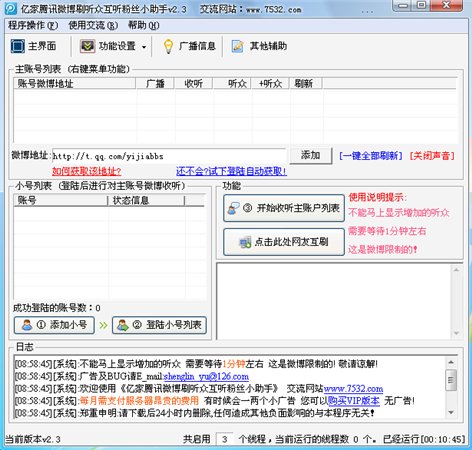Sort by 收听 column header
472x450 pixels.
(x=193, y=83)
